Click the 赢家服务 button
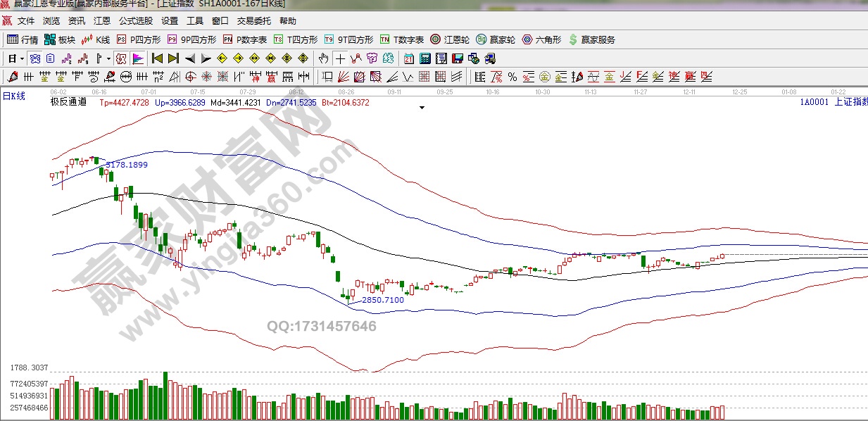This screenshot has height=421, width=868. click(591, 39)
